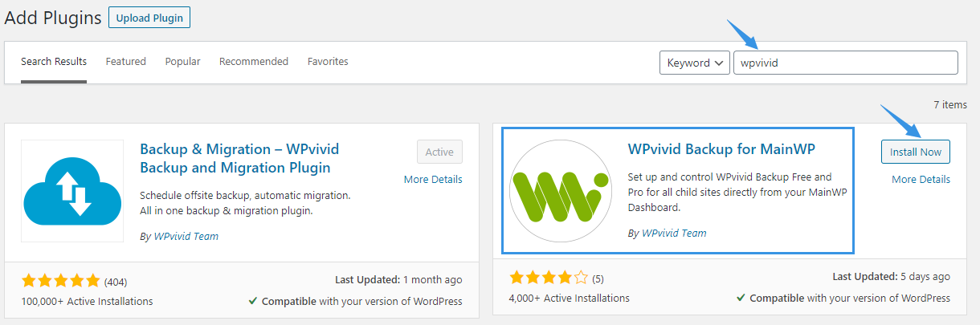
Task: Click the Add Plugins page heading
Action: (53, 17)
